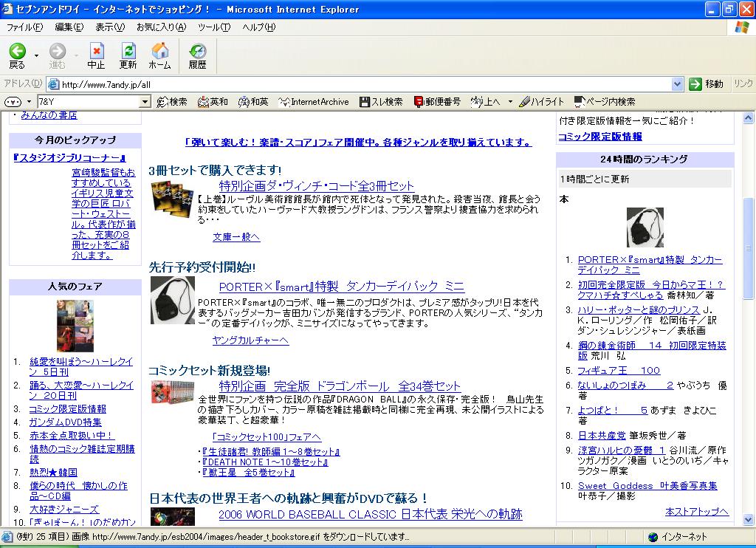Click the ranking PORTER bag thumbnail
The width and height of the screenshot is (756, 548).
[645, 227]
